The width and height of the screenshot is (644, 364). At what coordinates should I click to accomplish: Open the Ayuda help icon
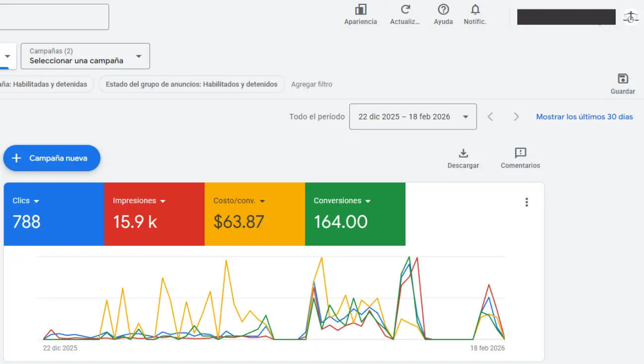tap(443, 10)
